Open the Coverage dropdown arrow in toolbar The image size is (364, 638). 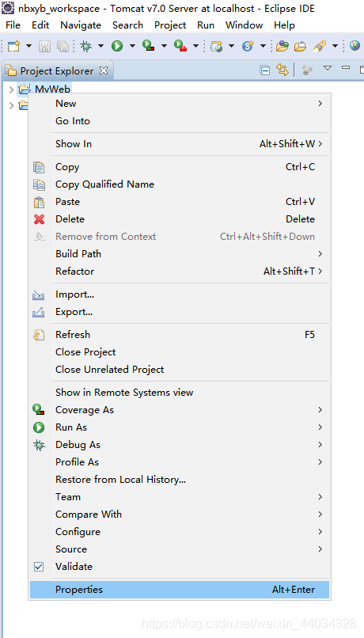[x=164, y=46]
